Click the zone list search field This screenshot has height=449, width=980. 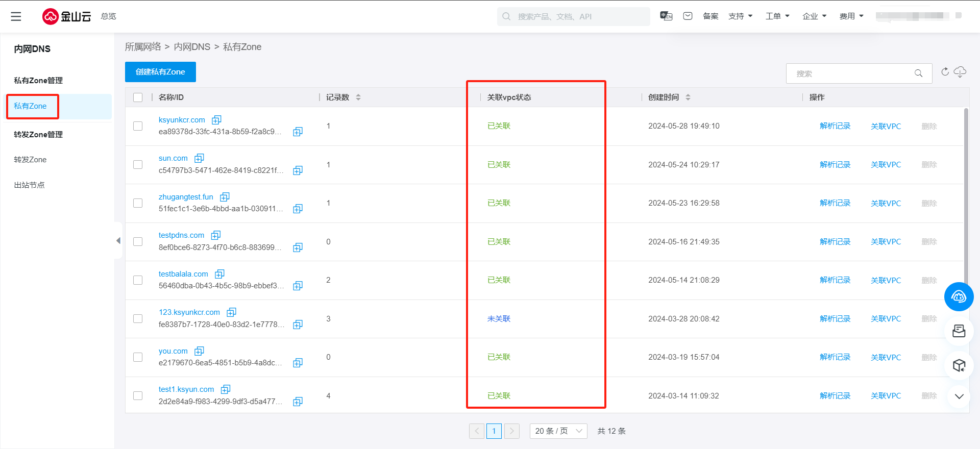pos(852,73)
